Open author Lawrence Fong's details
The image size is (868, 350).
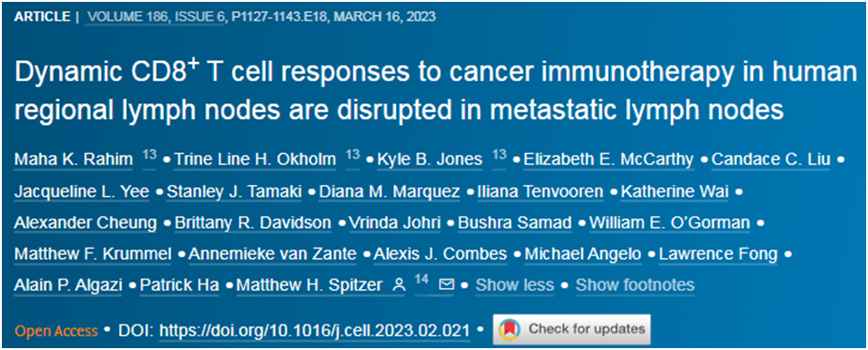point(719,254)
